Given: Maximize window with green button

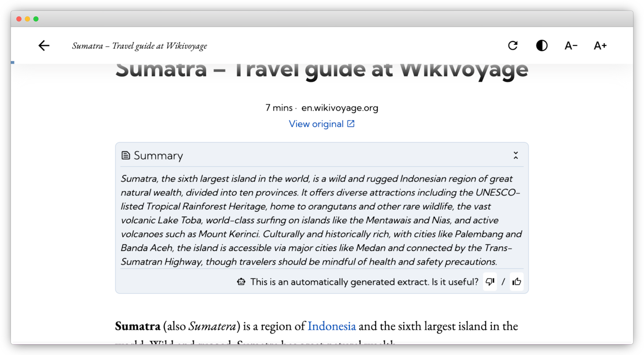Looking at the screenshot, I should pyautogui.click(x=36, y=19).
